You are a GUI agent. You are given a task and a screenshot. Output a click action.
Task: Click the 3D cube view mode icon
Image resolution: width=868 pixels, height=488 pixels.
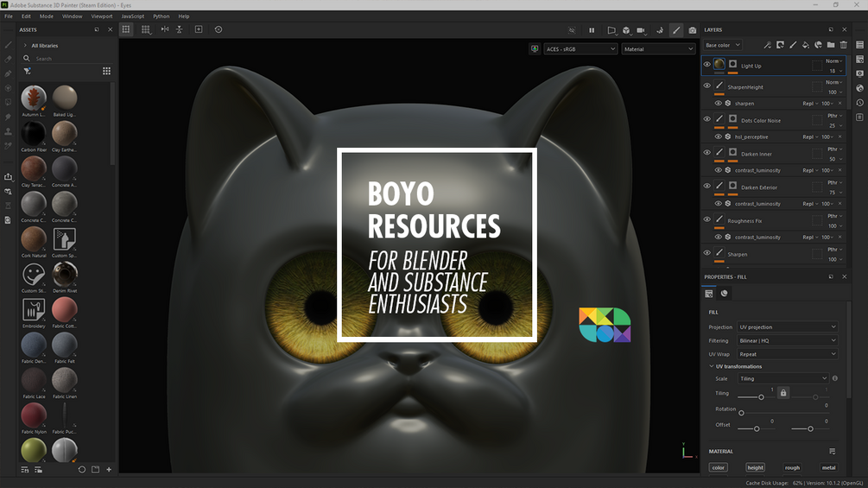(x=626, y=30)
